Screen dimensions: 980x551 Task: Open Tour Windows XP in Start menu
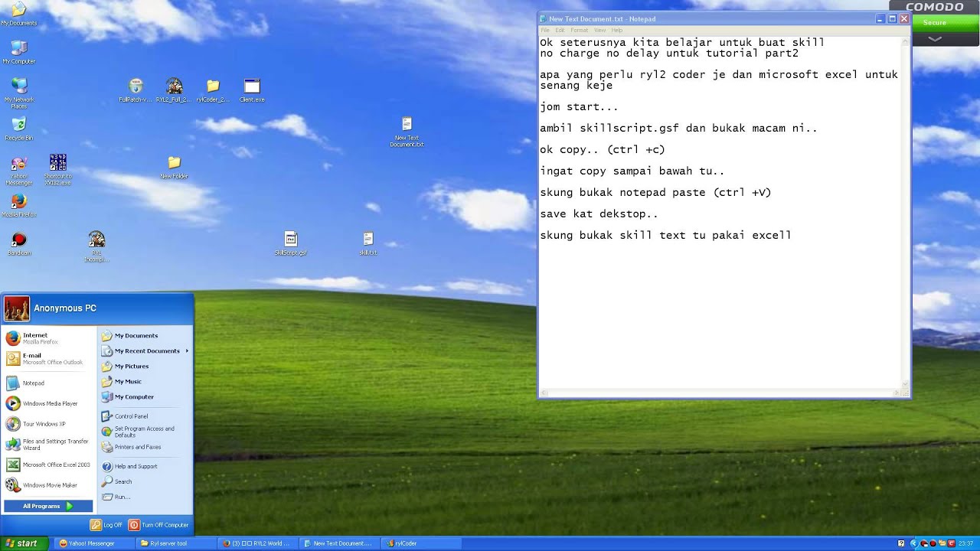coord(48,424)
